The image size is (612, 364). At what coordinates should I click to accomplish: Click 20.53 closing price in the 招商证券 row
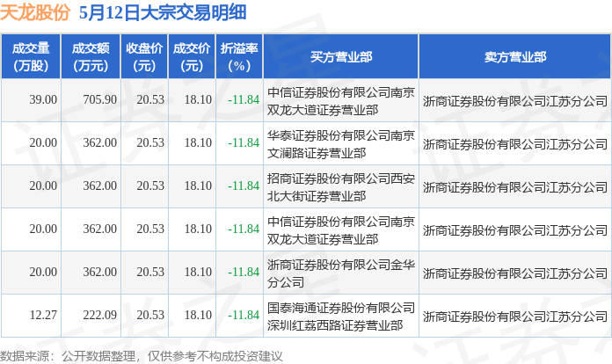coord(150,186)
